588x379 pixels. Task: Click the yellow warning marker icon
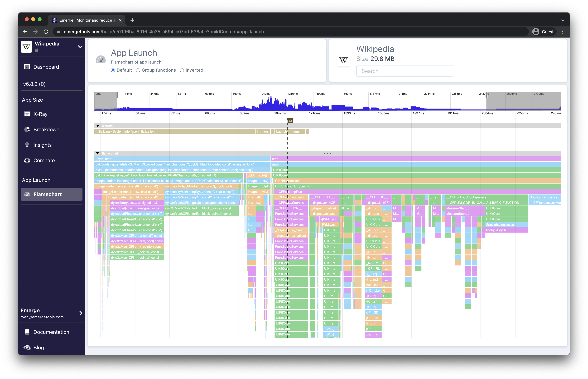tap(290, 120)
